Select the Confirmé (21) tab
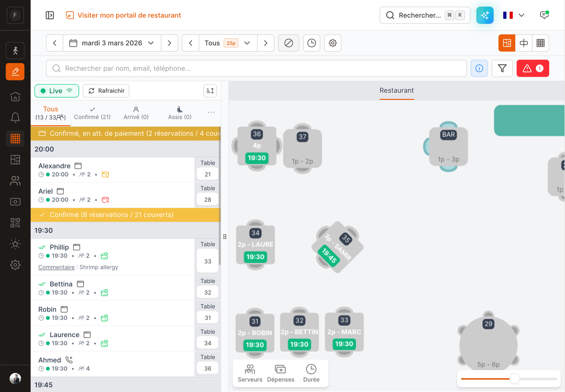Viewport: 565px width, 392px height. pyautogui.click(x=92, y=113)
